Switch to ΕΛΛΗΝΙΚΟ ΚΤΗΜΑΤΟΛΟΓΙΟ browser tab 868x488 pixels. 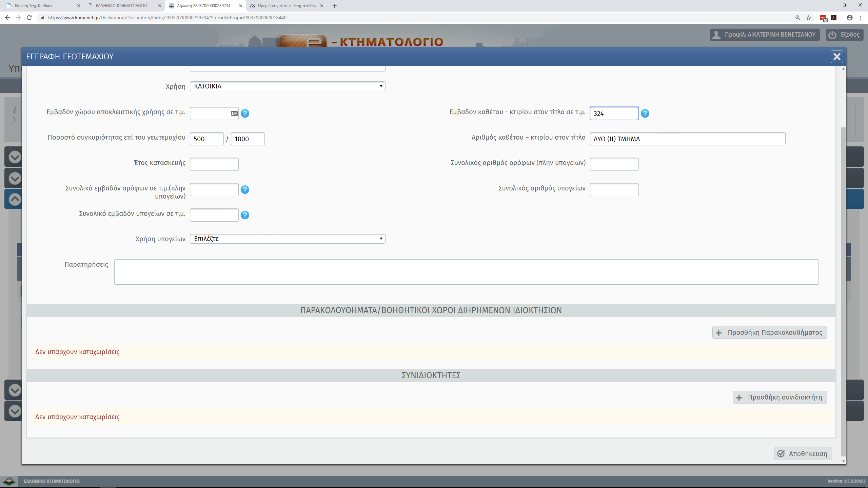coord(122,6)
